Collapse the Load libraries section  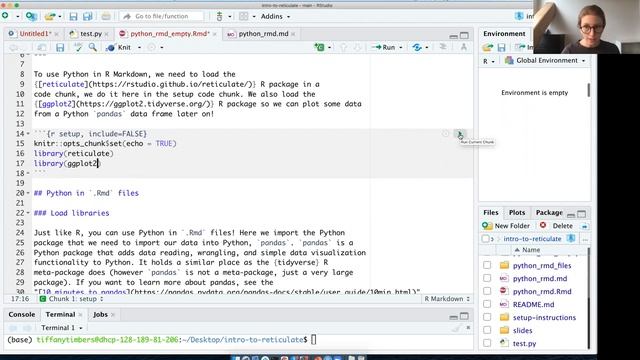(x=28, y=213)
